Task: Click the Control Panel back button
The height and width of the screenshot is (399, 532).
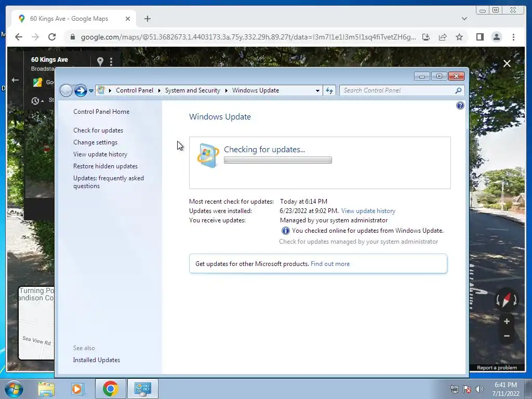Action: click(x=66, y=90)
